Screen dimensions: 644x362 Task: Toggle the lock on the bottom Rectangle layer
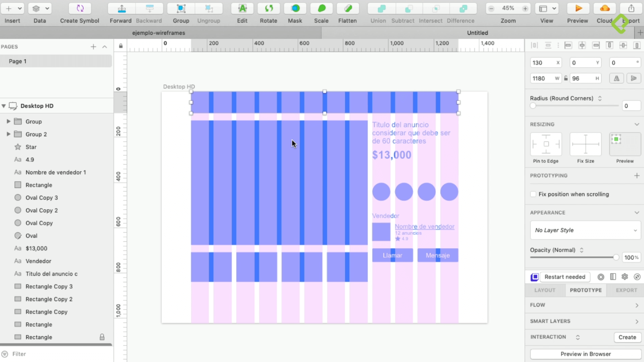click(x=102, y=337)
